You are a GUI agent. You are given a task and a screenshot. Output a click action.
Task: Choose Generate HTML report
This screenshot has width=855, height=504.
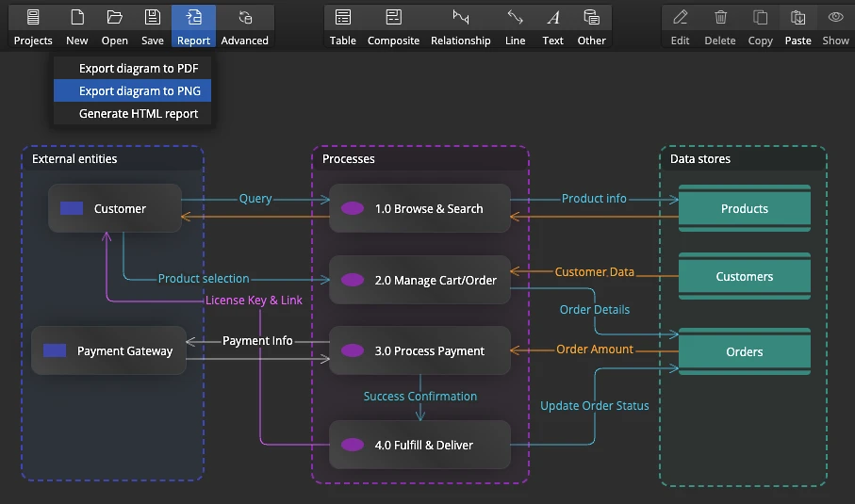133,113
